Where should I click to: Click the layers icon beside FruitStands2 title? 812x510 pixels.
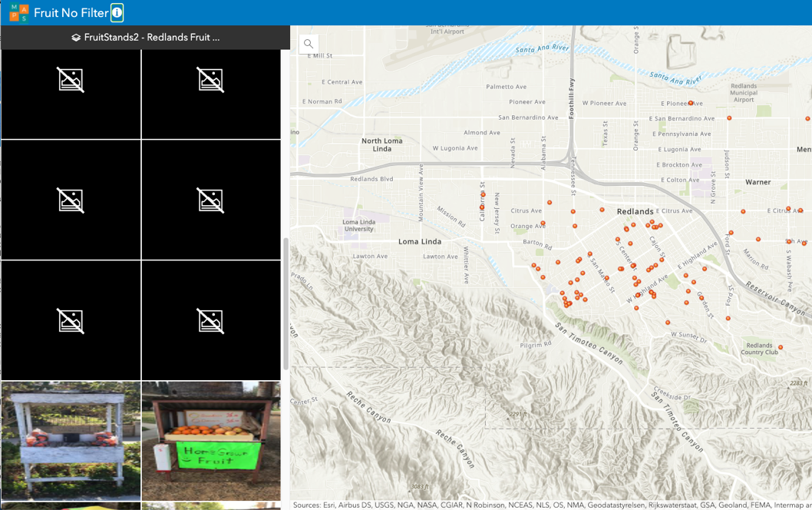tap(76, 38)
